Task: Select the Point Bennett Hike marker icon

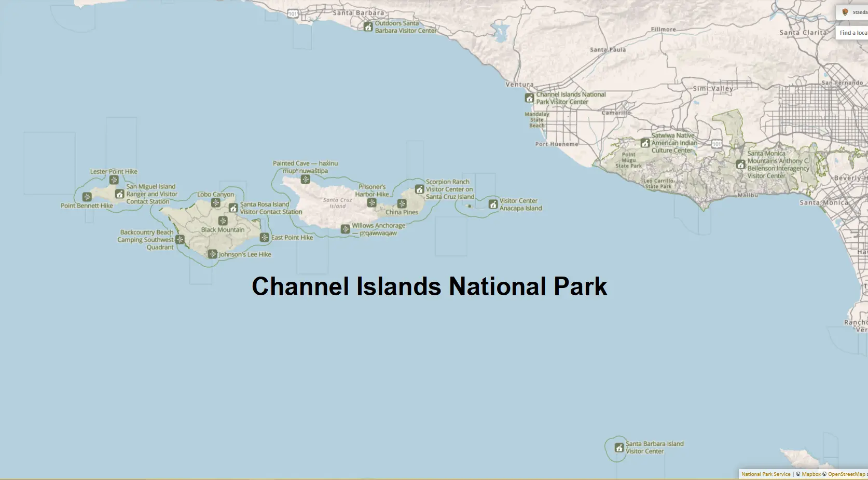Action: pos(87,197)
